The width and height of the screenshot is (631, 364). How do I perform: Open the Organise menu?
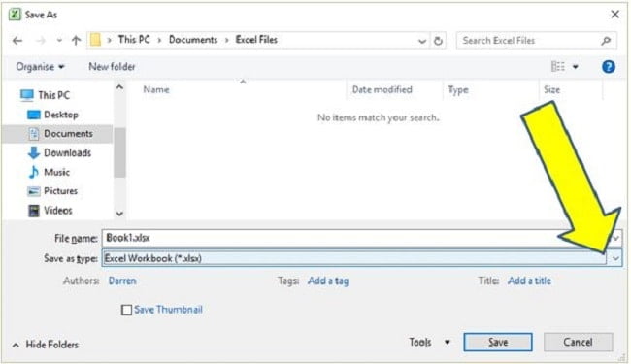pos(40,67)
